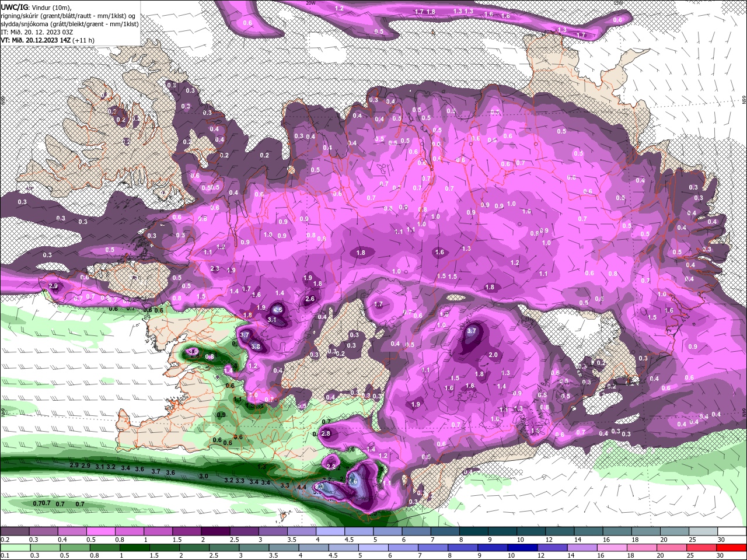747x560 pixels.
Task: Click the darkest green swatch labeled 1 in lower legend
Action: coord(134,548)
